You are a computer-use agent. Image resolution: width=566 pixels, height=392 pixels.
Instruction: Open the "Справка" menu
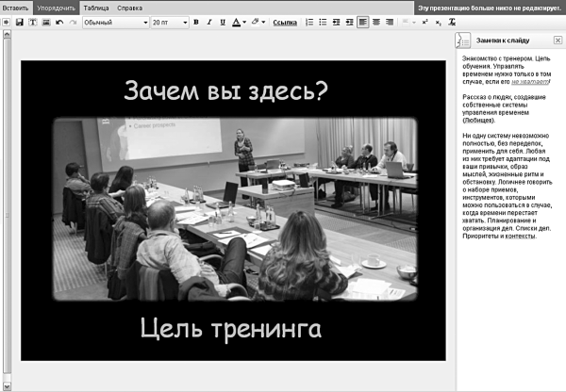point(130,7)
